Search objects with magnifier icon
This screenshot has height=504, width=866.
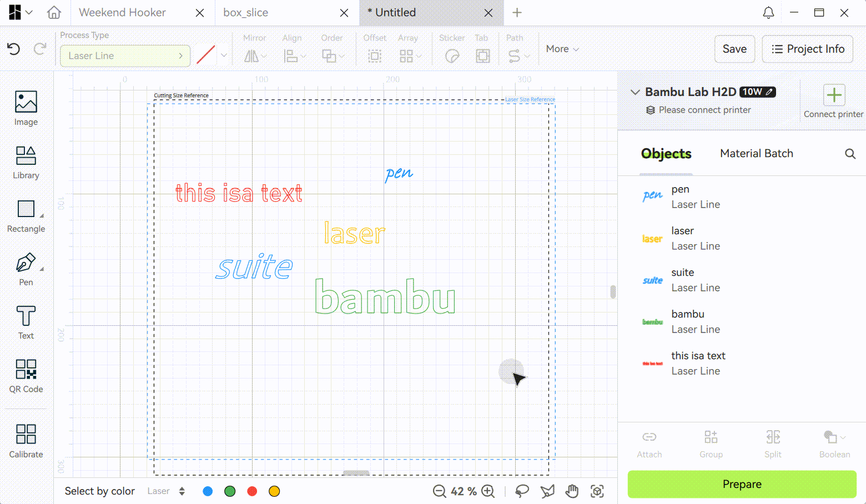850,154
